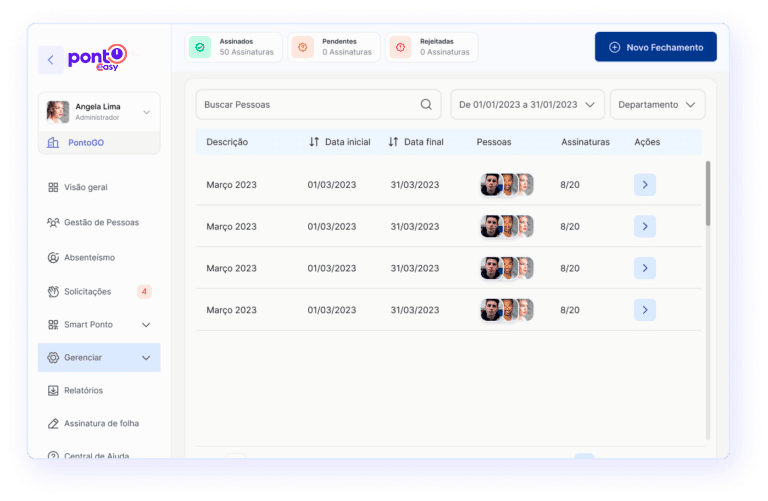This screenshot has width=768, height=501.
Task: Click avatars in second table row
Action: pyautogui.click(x=506, y=226)
